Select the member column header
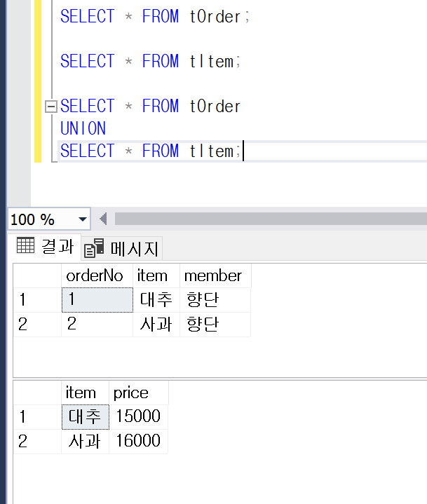427x504 pixels. 215,275
